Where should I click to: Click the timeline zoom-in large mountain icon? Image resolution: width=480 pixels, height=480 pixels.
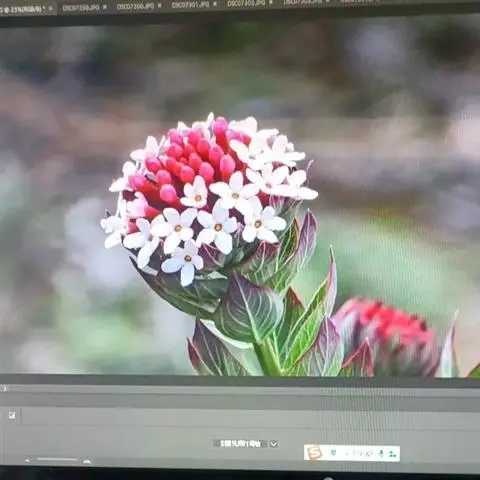pyautogui.click(x=87, y=461)
